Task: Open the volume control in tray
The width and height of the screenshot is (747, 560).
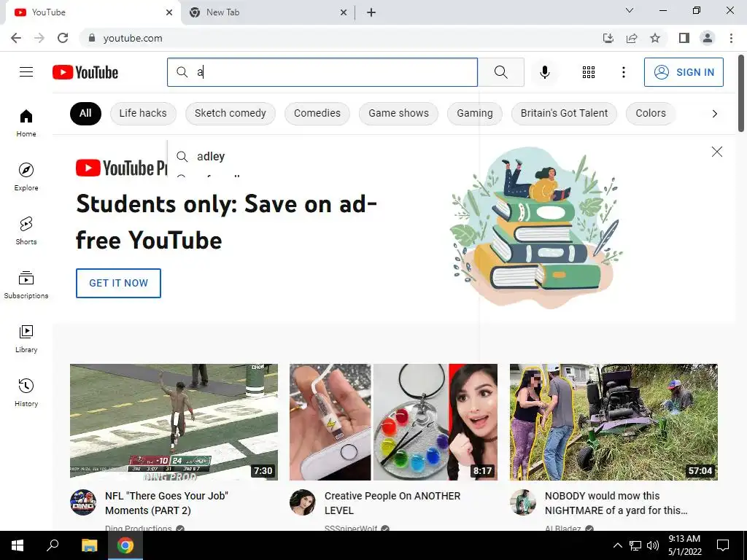Action: point(653,545)
